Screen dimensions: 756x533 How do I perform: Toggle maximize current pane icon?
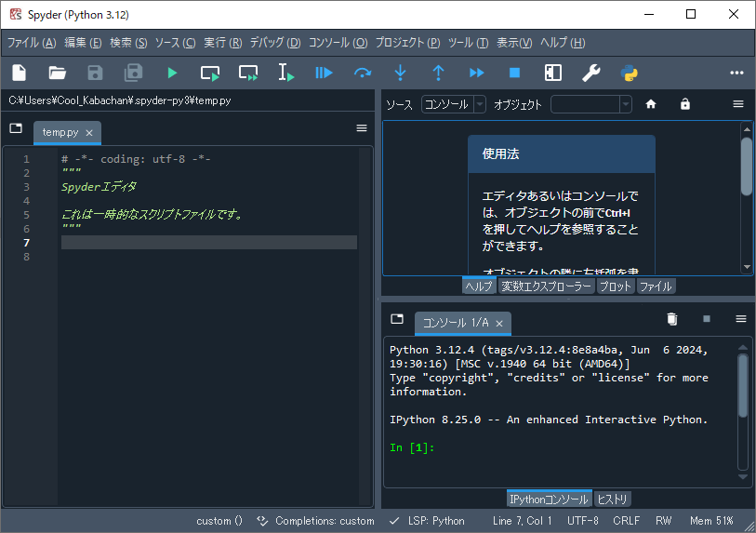click(x=552, y=73)
